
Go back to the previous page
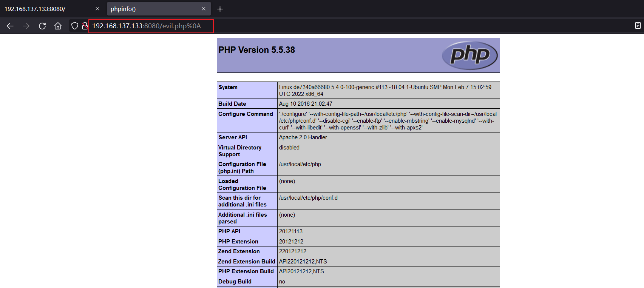(10, 26)
